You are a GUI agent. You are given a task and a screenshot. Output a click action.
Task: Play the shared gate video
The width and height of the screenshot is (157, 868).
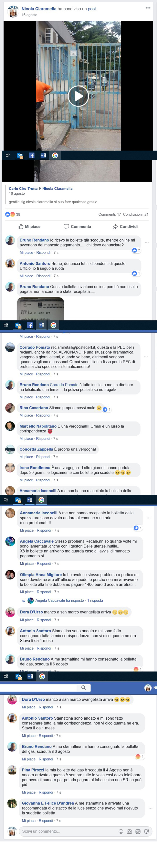[78, 96]
